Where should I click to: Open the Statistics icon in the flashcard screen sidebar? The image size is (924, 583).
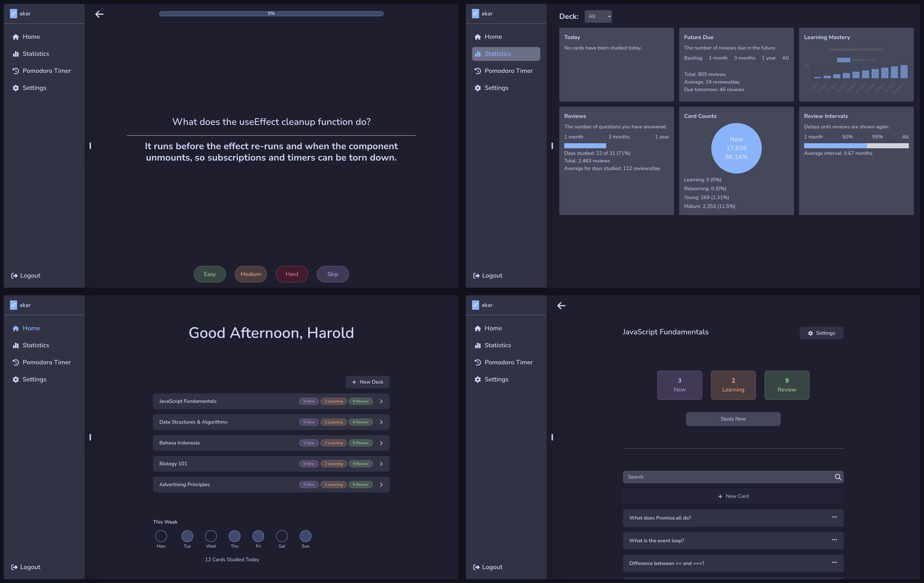click(x=16, y=54)
